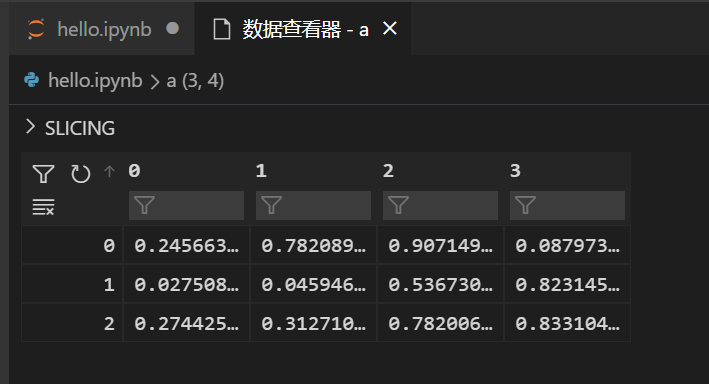Select cell 0.782006…
The image size is (709, 384).
point(440,323)
